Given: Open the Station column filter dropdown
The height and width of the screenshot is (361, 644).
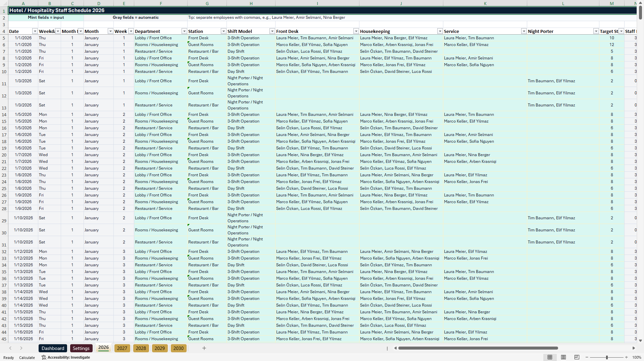Looking at the screenshot, I should point(223,31).
